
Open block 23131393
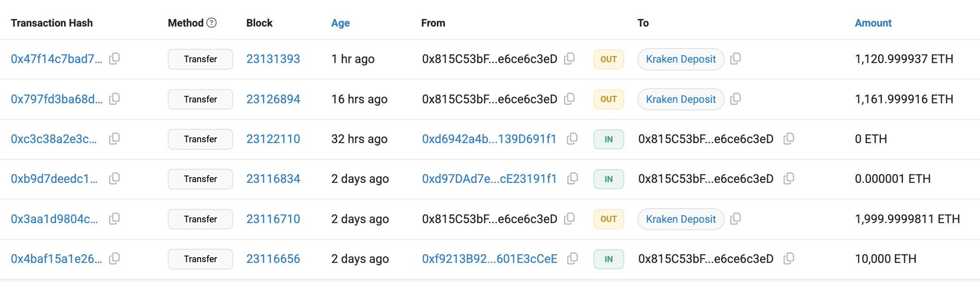click(273, 59)
